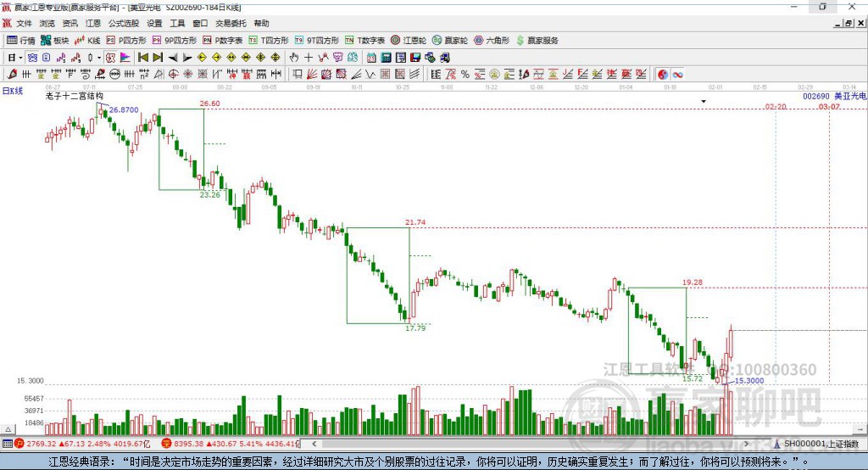Screen dimensions: 868x470
Task: Open the 公式选股 menu
Action: point(124,23)
